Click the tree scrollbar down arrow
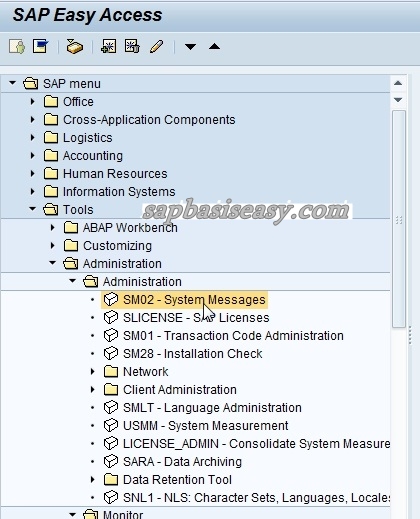 (398, 100)
